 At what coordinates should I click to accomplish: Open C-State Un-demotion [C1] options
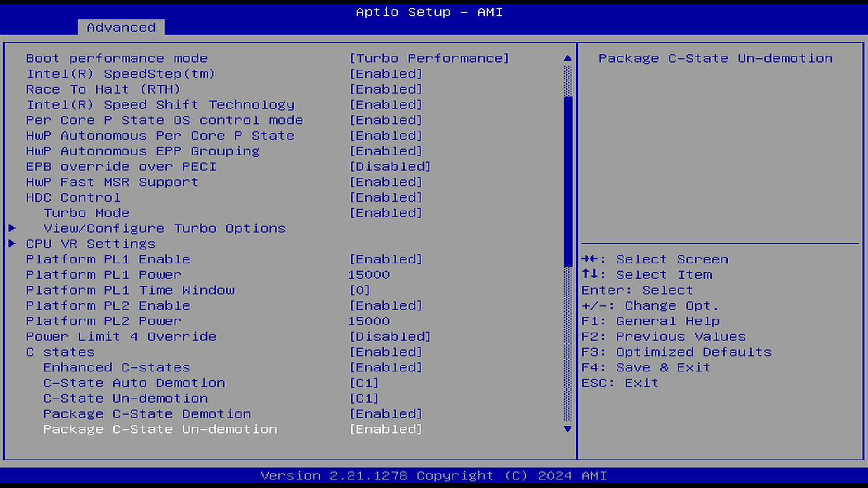coord(364,399)
